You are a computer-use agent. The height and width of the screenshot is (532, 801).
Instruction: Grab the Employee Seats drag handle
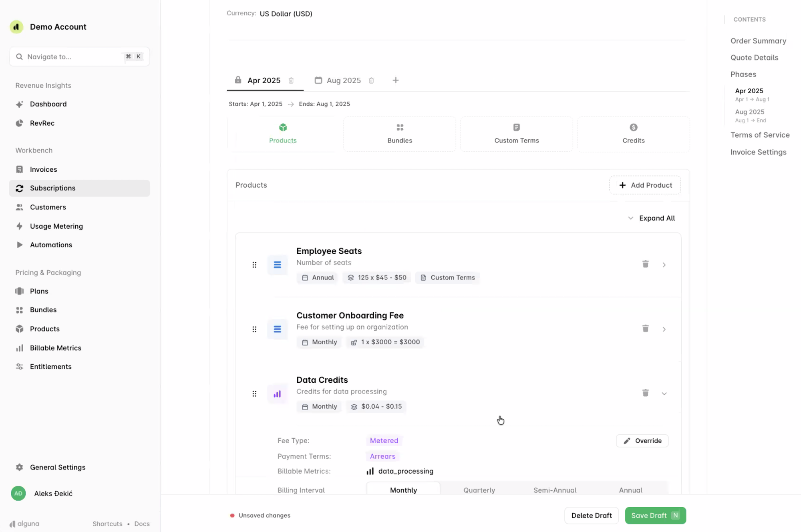[x=254, y=265]
